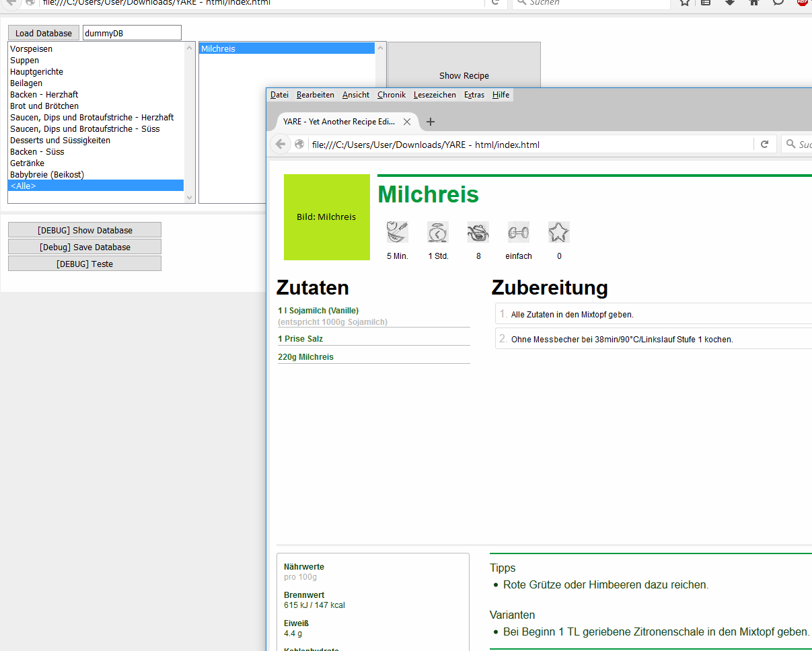The height and width of the screenshot is (651, 812).
Task: Click Load Database button
Action: 44,33
